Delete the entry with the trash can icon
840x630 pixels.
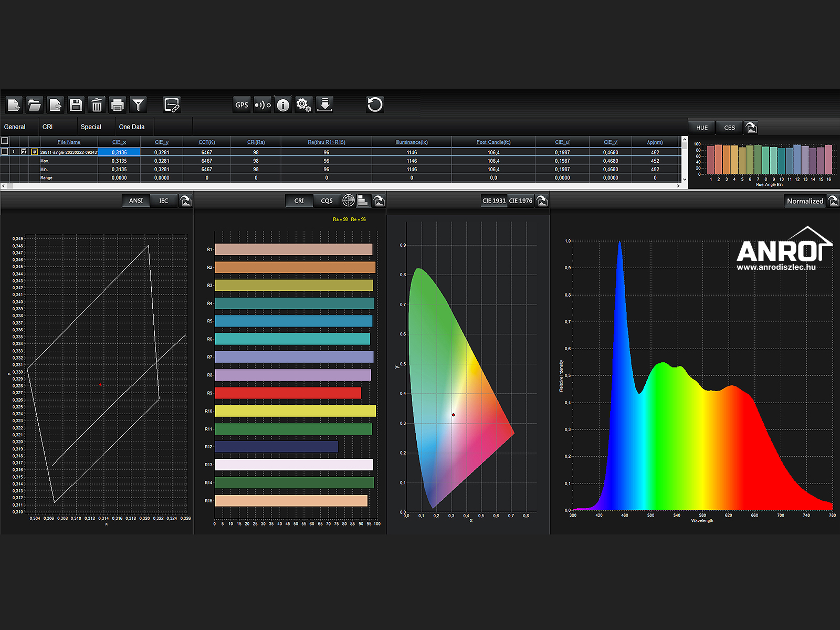97,105
